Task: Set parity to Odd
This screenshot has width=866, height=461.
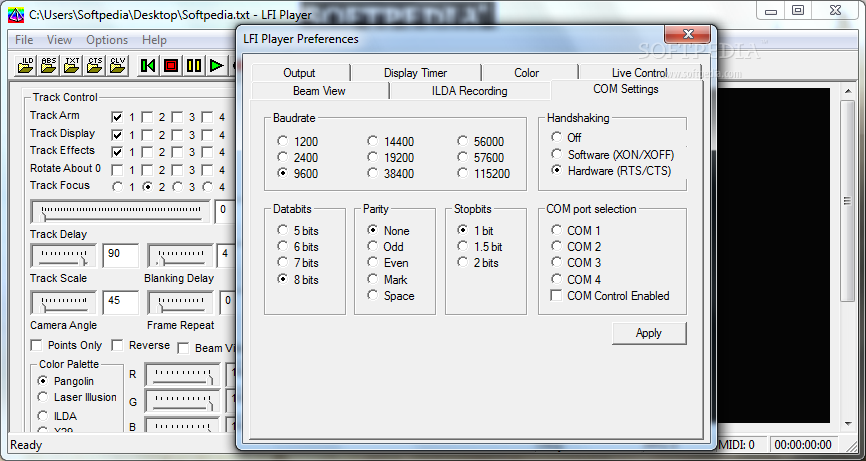Action: [x=386, y=246]
